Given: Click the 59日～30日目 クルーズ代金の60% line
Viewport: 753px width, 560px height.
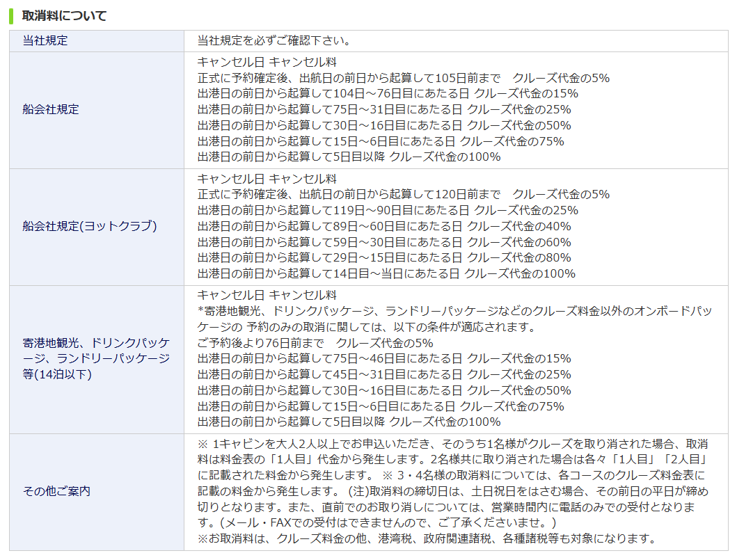Looking at the screenshot, I should click(384, 243).
